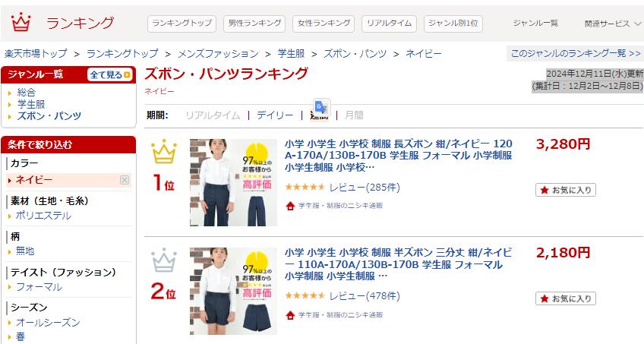Viewport: 644px width, 344px height.
Task: Open このジャンルのランキング一覧 link
Action: click(x=576, y=53)
